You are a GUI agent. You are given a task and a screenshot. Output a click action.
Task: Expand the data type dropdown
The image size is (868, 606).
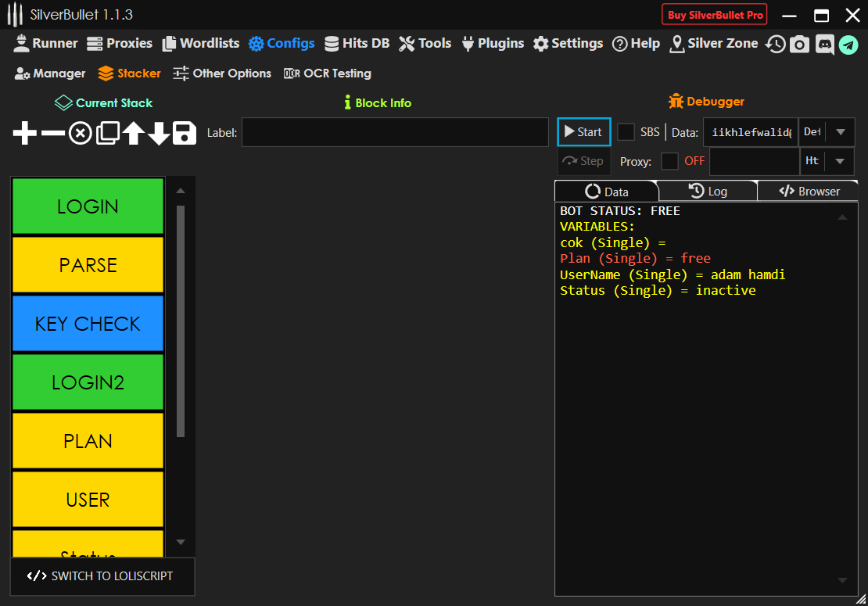click(x=841, y=132)
